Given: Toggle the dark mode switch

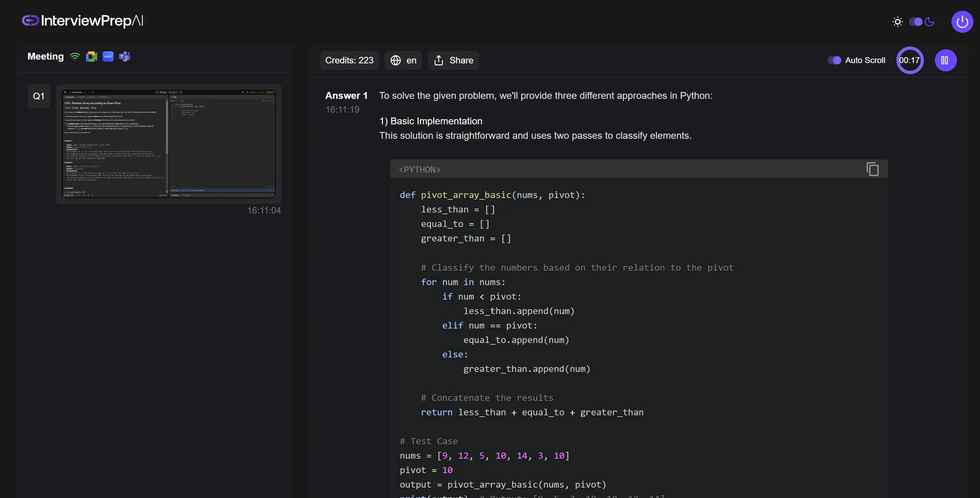Looking at the screenshot, I should click(x=916, y=21).
